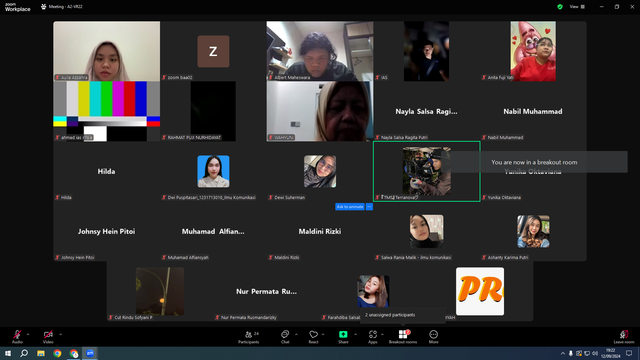Viewport: 640px width, 360px height.
Task: Leave the breakout room
Action: [x=624, y=337]
